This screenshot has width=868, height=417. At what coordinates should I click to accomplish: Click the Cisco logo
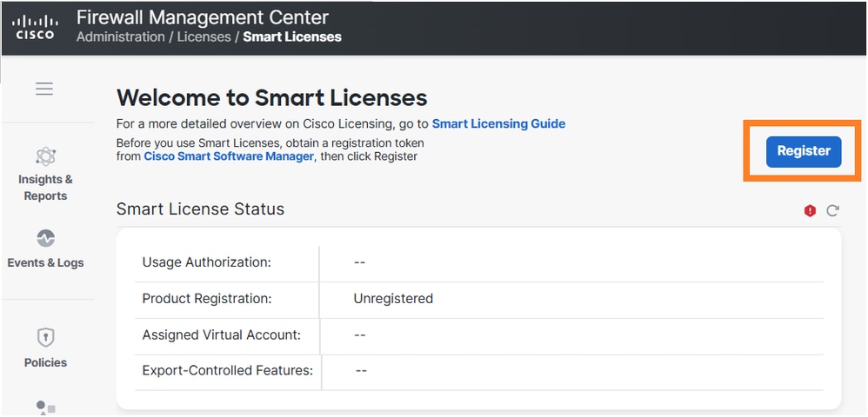(35, 27)
